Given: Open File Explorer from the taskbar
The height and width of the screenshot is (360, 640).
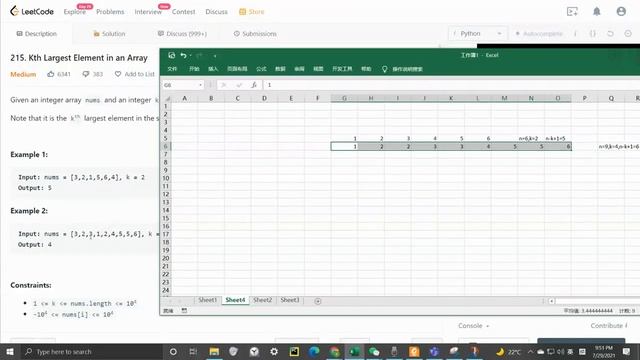Looking at the screenshot, I should [x=214, y=351].
